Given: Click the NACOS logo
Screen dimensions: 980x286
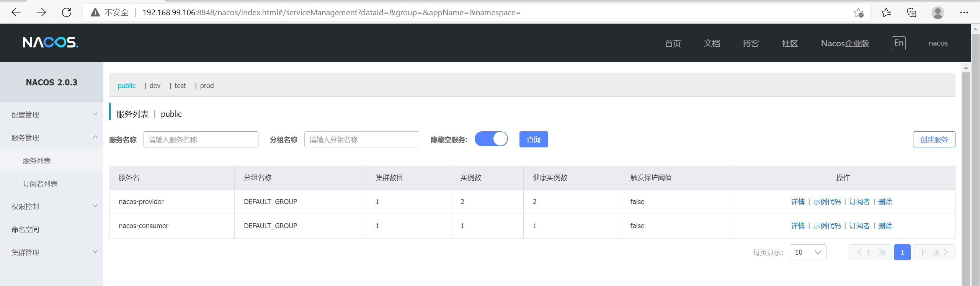Looking at the screenshot, I should [50, 42].
